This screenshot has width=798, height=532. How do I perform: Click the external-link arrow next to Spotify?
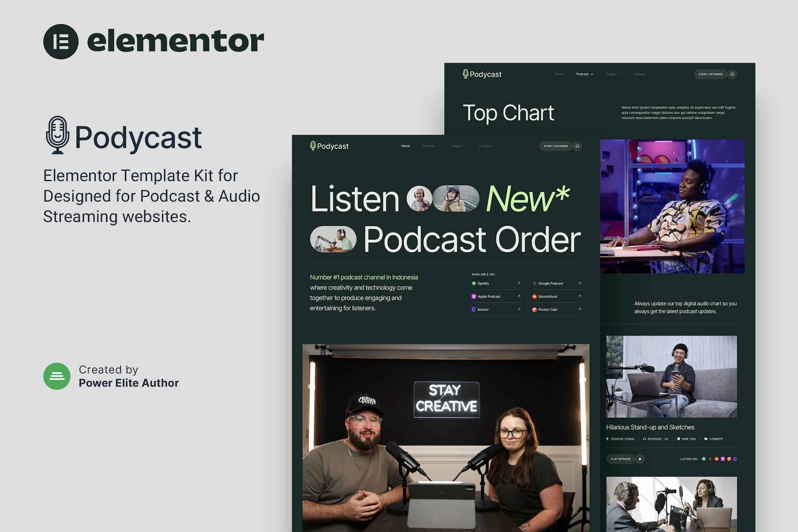(519, 283)
